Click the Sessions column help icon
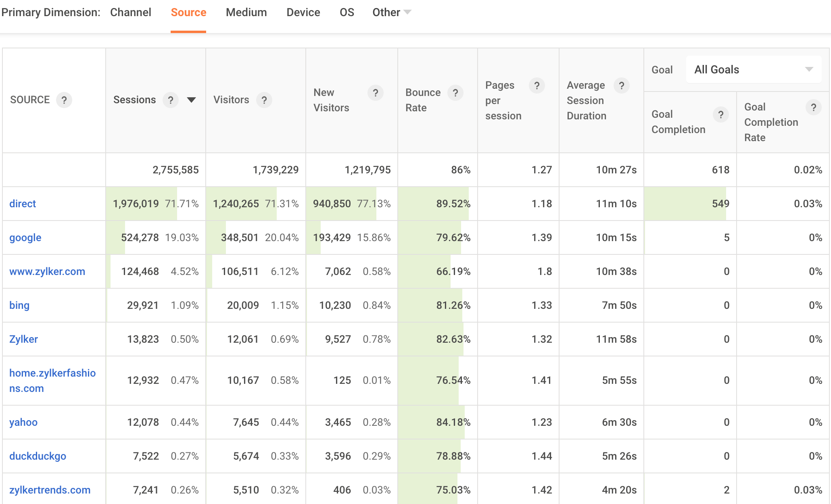The width and height of the screenshot is (831, 504). click(x=171, y=100)
